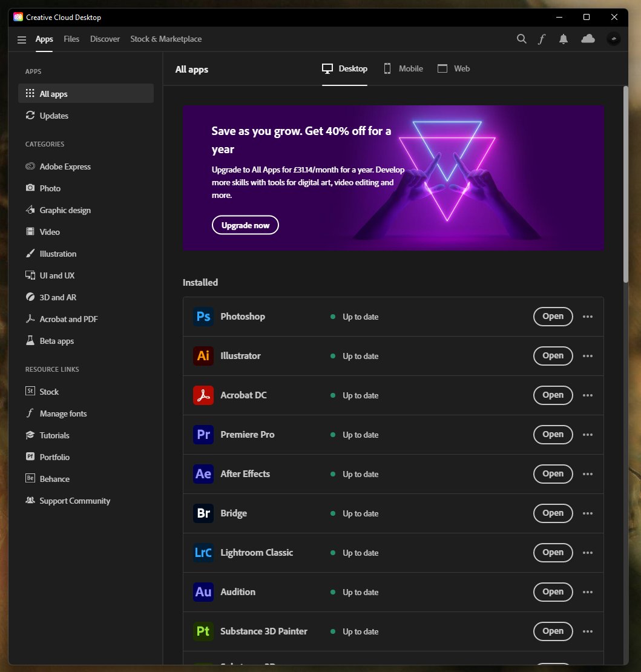Screen dimensions: 641x672
Task: Open the Video category
Action: pyautogui.click(x=86, y=232)
